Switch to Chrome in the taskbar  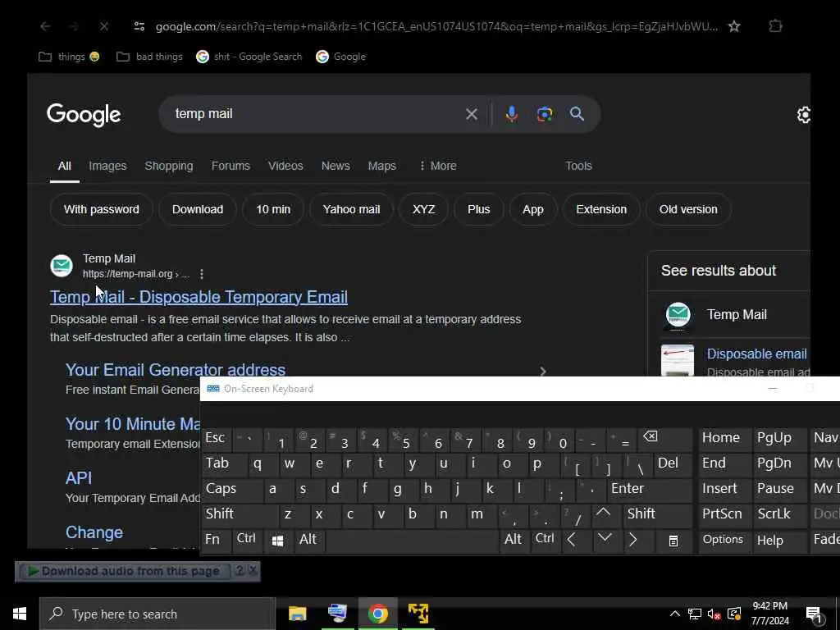tap(377, 614)
